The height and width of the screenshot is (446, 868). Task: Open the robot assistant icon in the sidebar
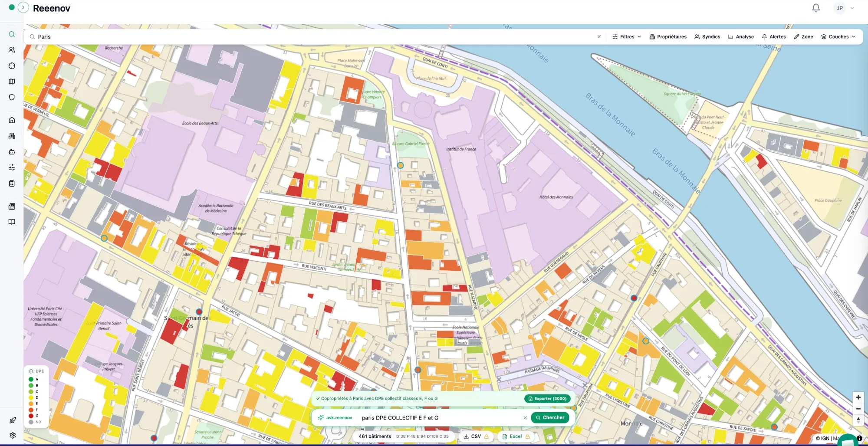tap(12, 152)
